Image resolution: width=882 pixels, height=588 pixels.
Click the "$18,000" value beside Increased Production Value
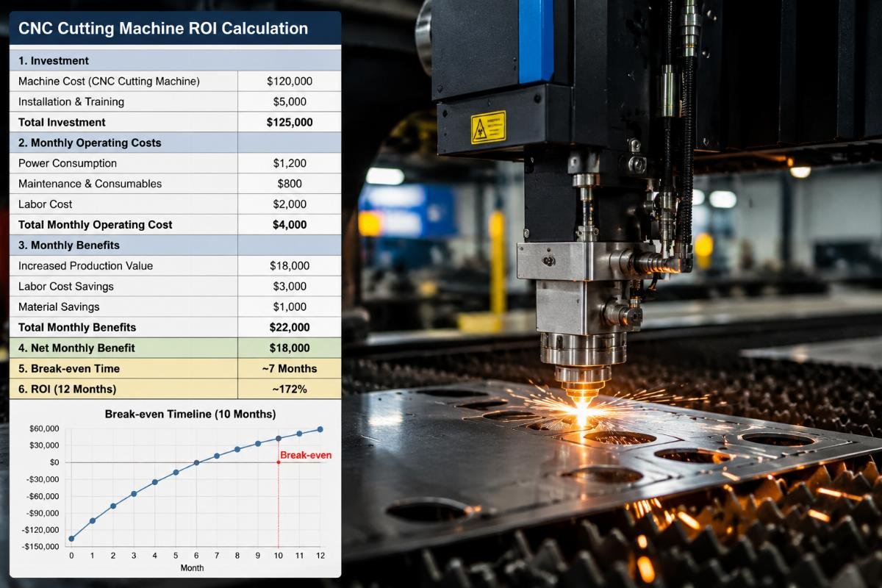tap(290, 266)
